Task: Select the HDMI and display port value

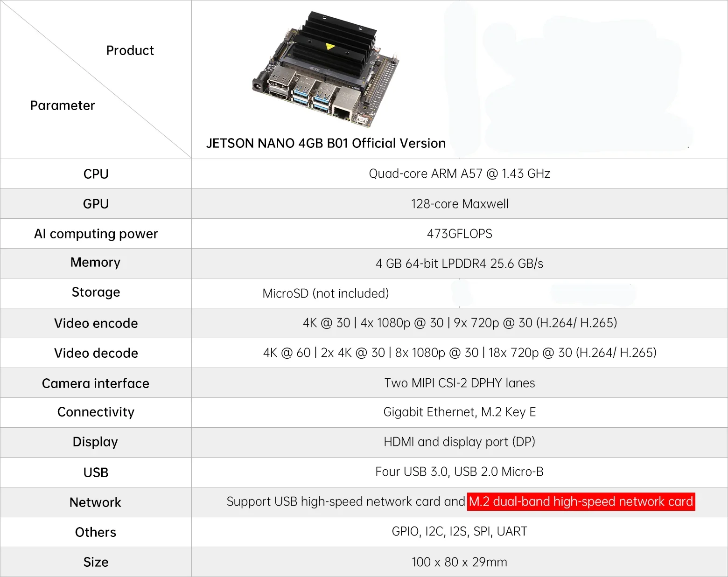Action: tap(459, 442)
